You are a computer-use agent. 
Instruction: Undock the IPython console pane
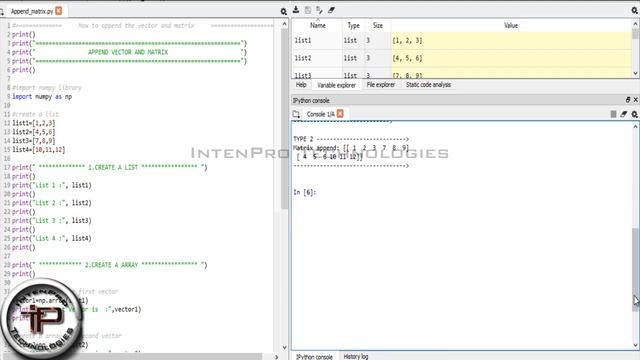[x=628, y=100]
